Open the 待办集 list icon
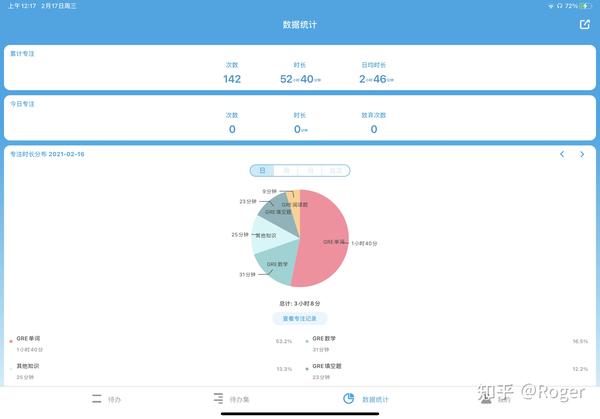This screenshot has width=600, height=419. pyautogui.click(x=218, y=398)
